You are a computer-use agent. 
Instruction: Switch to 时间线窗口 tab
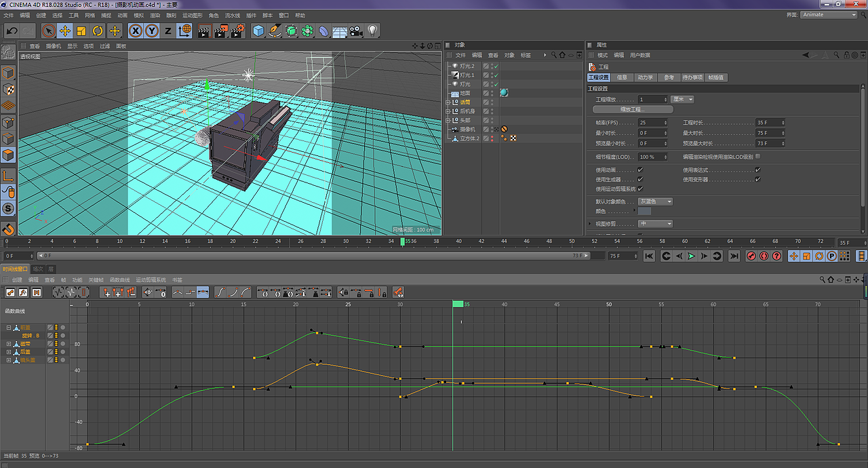pos(15,269)
